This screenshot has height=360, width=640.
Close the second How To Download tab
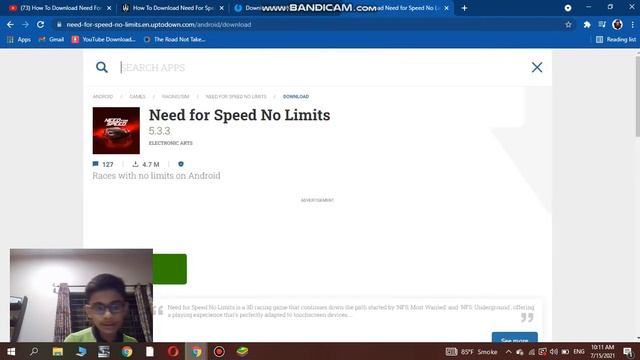222,8
